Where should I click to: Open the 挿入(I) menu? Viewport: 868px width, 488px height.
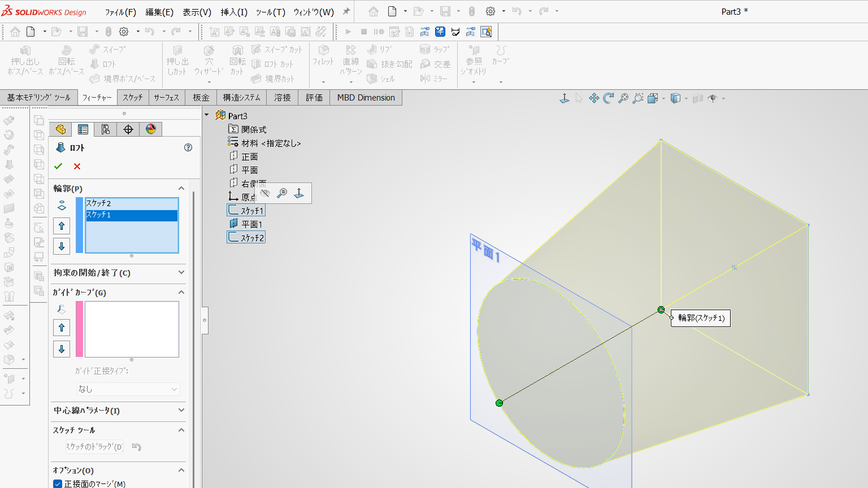click(x=234, y=12)
